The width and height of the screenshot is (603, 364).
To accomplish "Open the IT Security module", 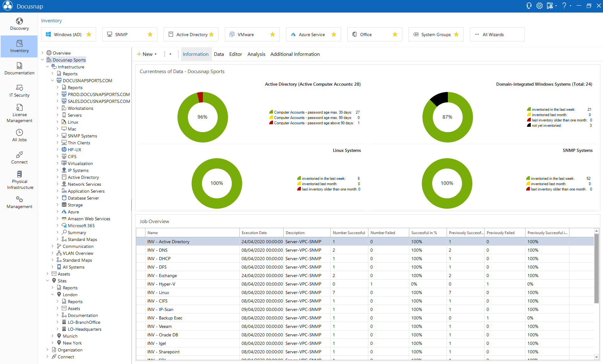I will [x=19, y=91].
